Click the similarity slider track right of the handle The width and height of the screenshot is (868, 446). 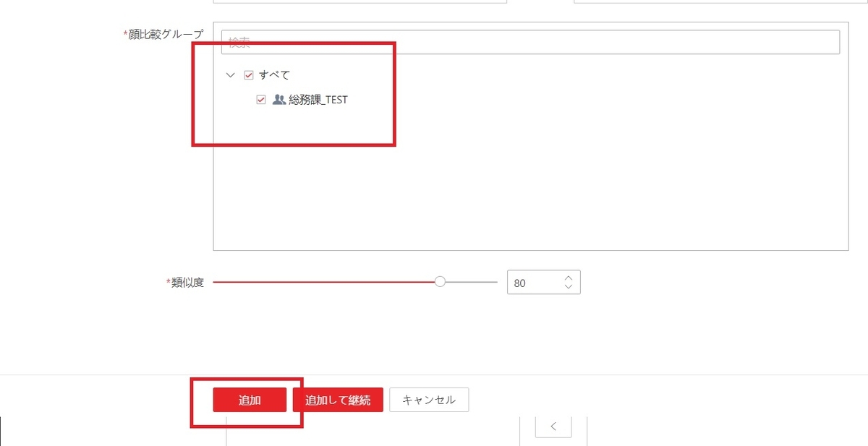[x=470, y=281]
